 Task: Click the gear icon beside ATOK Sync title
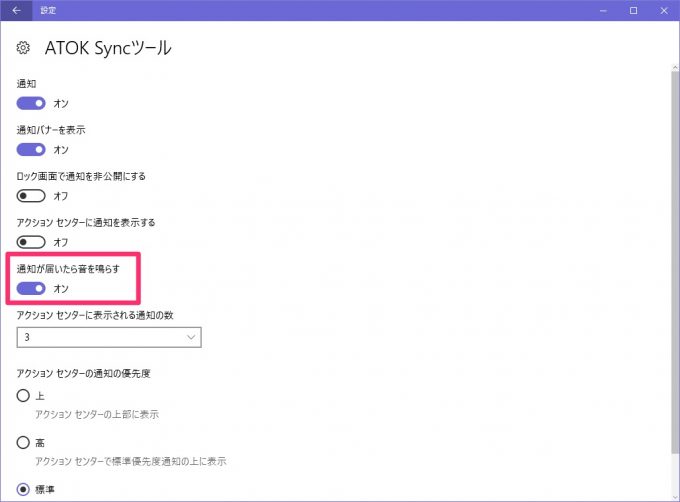click(23, 48)
